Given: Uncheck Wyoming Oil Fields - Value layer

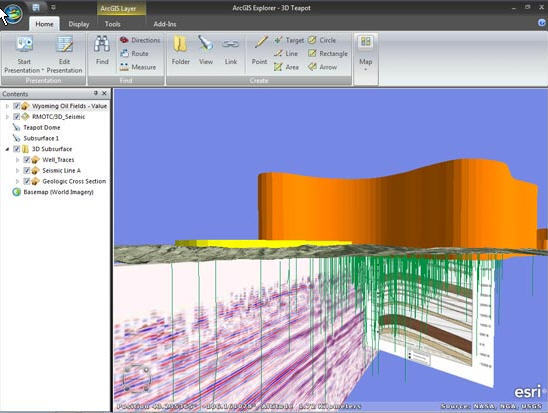Looking at the screenshot, I should (x=16, y=106).
